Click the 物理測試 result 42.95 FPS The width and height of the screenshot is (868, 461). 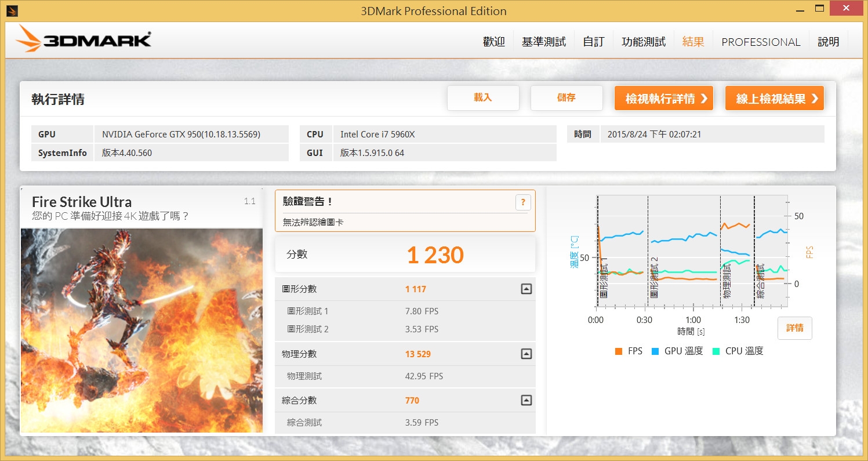tap(424, 376)
